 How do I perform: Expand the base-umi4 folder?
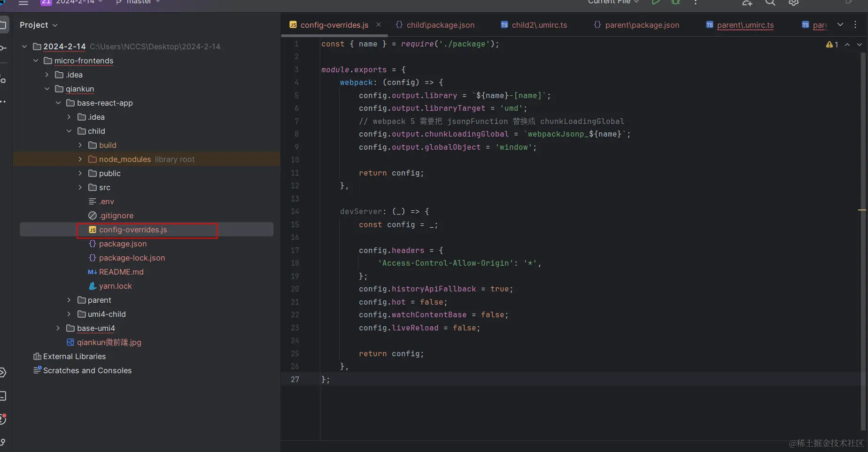coord(58,329)
